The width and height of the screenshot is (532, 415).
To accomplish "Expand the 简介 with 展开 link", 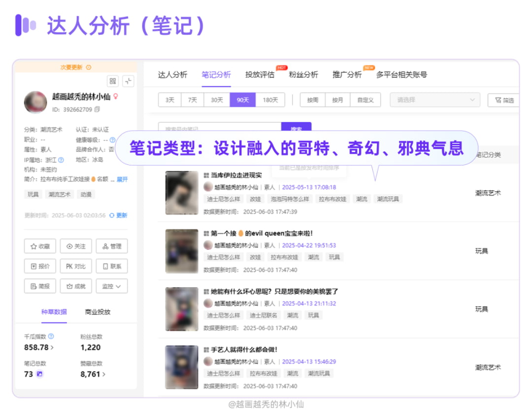I will point(122,179).
